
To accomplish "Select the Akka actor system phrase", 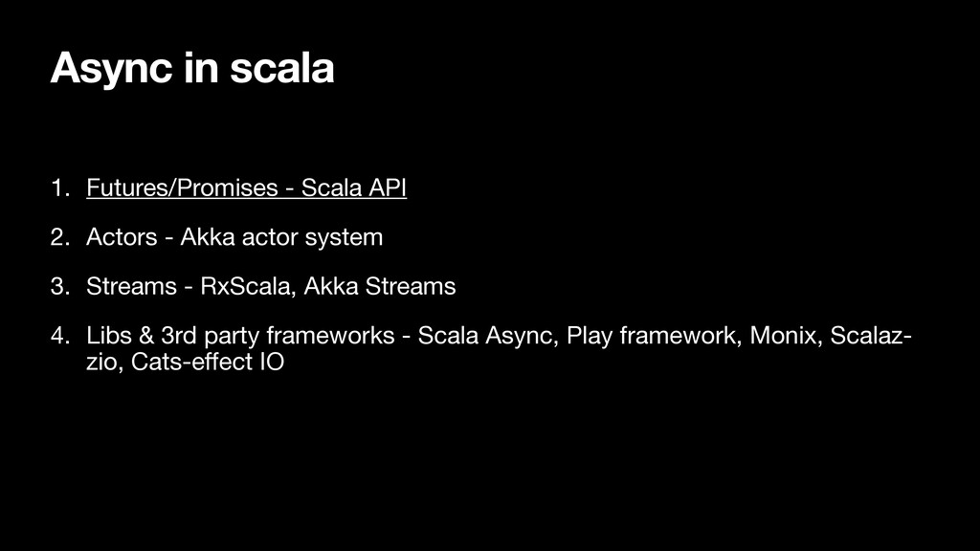I will tap(282, 237).
